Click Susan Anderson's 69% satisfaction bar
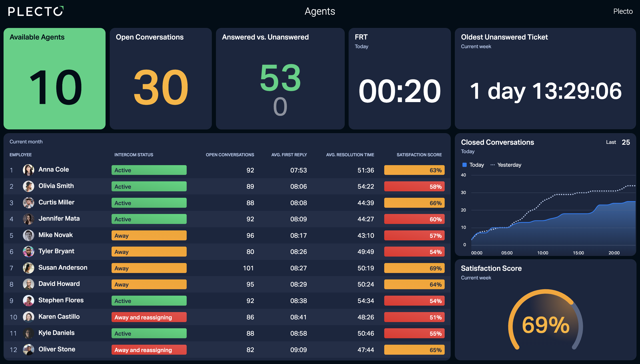640x364 pixels. coord(414,268)
